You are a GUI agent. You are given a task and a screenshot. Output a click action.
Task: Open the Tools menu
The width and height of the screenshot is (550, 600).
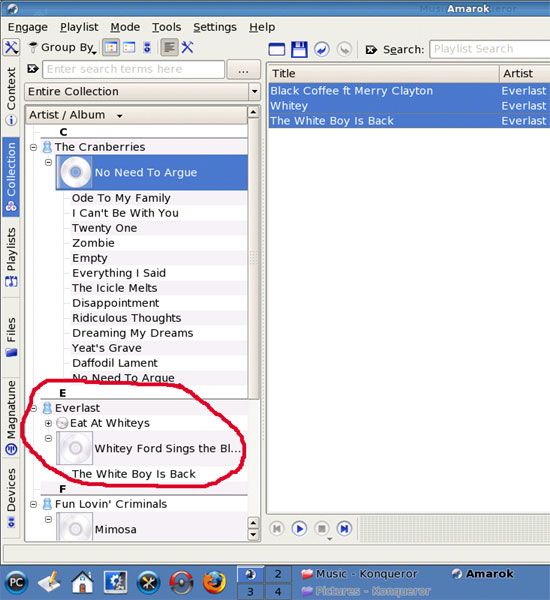(x=166, y=27)
